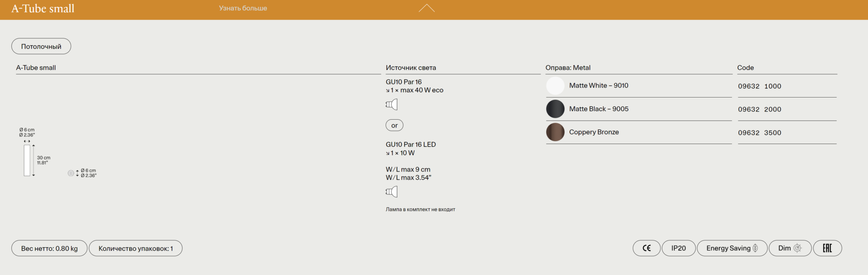
Task: Collapse the panel with the up chevron
Action: click(426, 8)
